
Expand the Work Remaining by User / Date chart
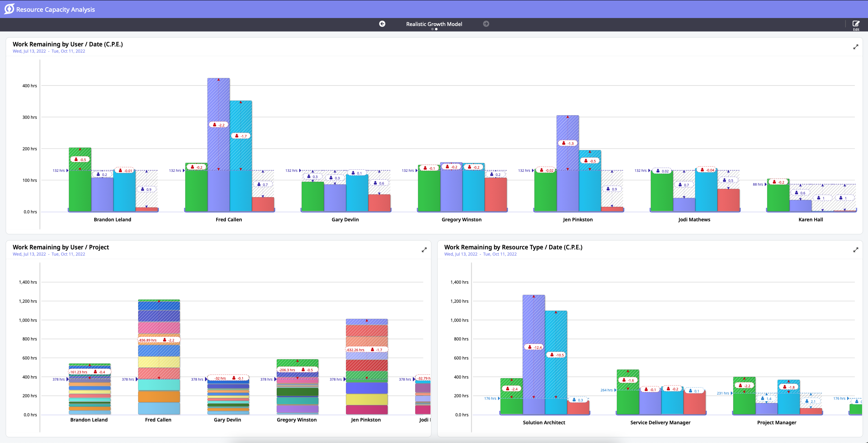point(856,47)
